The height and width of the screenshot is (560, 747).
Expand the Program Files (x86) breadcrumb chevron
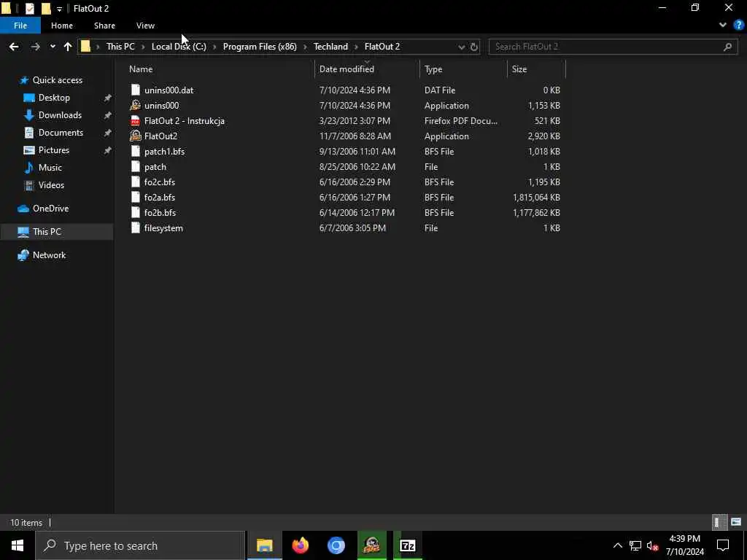[306, 47]
